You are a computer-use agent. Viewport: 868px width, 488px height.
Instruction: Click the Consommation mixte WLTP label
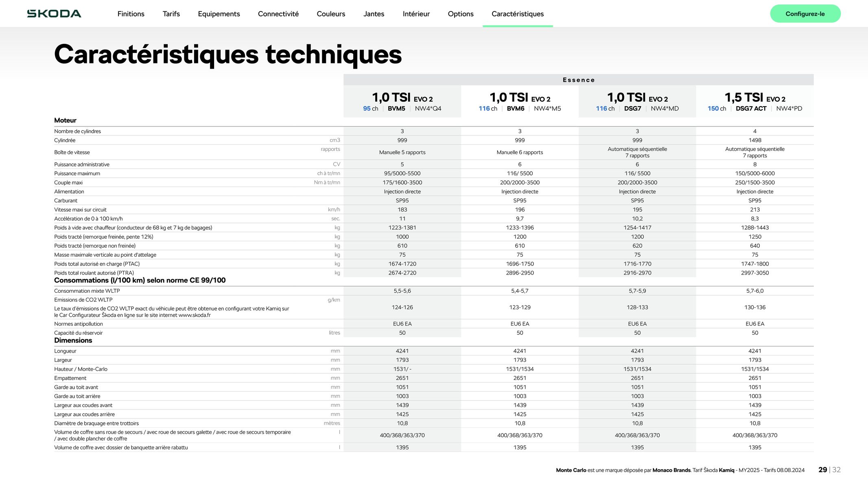87,291
